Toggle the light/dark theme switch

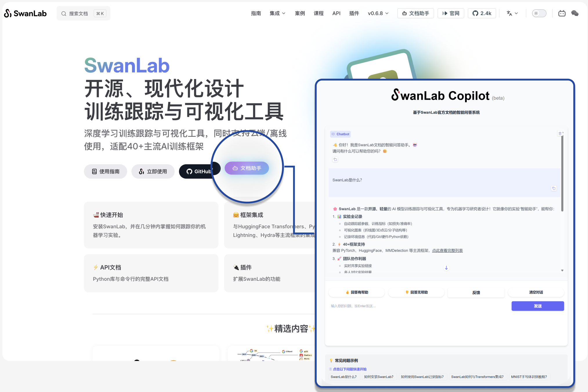[x=539, y=13]
